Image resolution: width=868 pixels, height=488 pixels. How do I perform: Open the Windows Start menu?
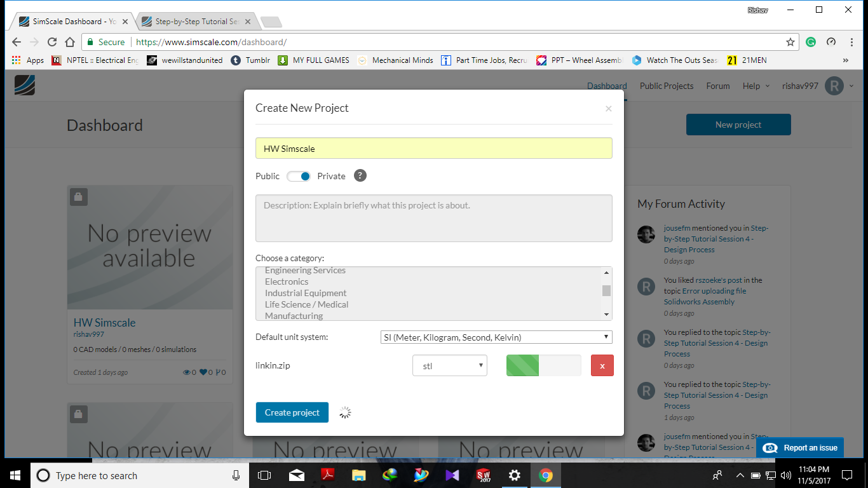tap(15, 475)
